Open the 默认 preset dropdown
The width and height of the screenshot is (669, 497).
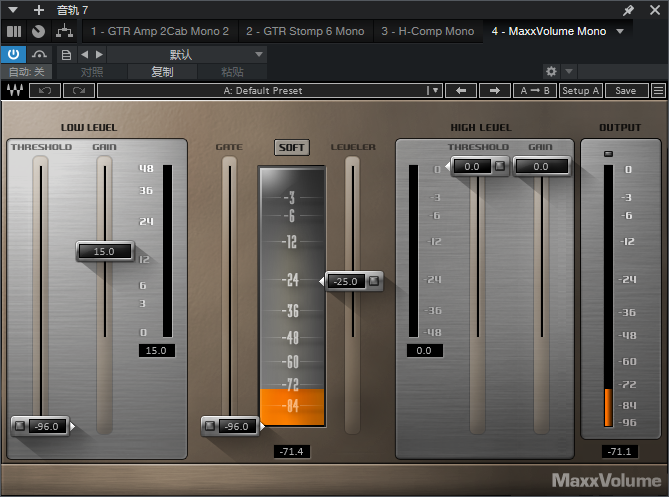[187, 55]
